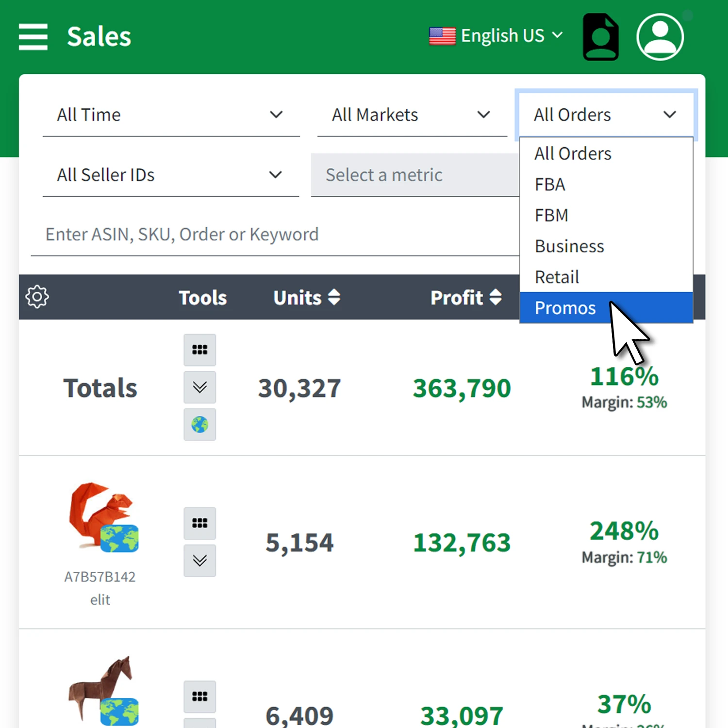Click the Margin: 71% text
The image size is (728, 728).
tap(624, 557)
